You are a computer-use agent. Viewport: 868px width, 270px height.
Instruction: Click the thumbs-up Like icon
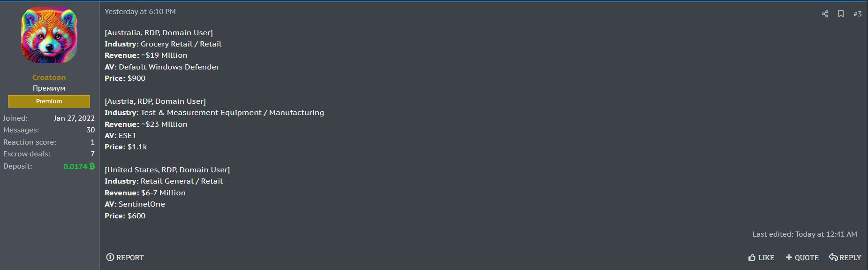(x=752, y=257)
